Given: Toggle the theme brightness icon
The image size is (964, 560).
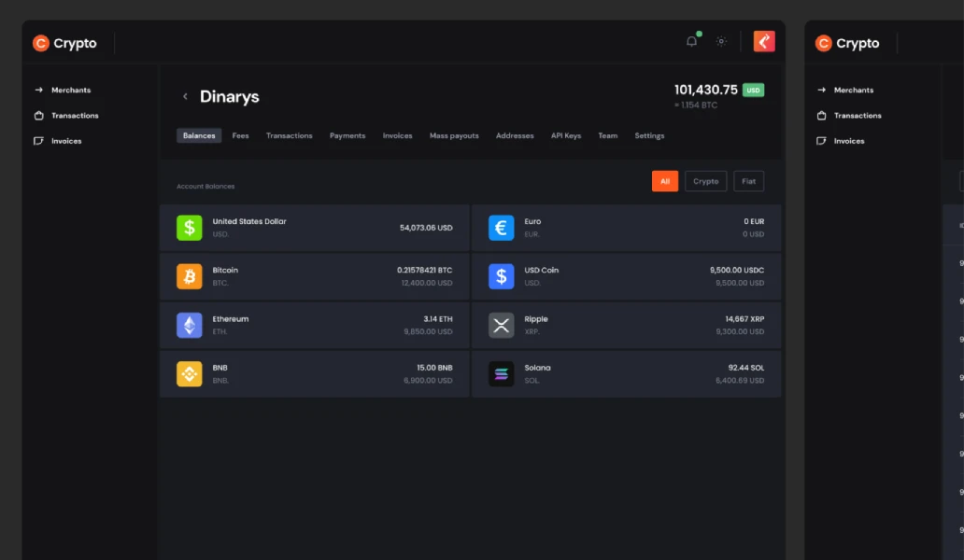Looking at the screenshot, I should 720,41.
